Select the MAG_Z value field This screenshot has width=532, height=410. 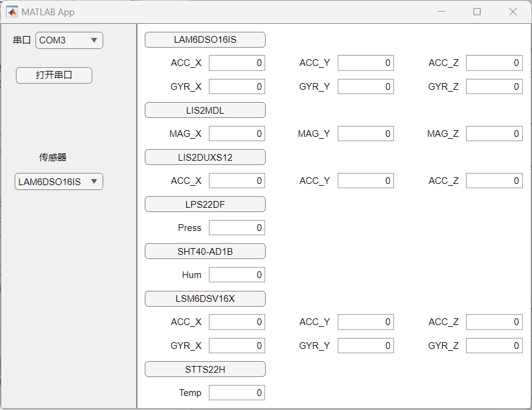click(x=494, y=134)
